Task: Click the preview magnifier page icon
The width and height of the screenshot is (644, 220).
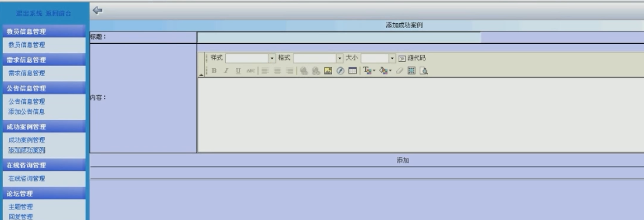Action: tap(424, 71)
